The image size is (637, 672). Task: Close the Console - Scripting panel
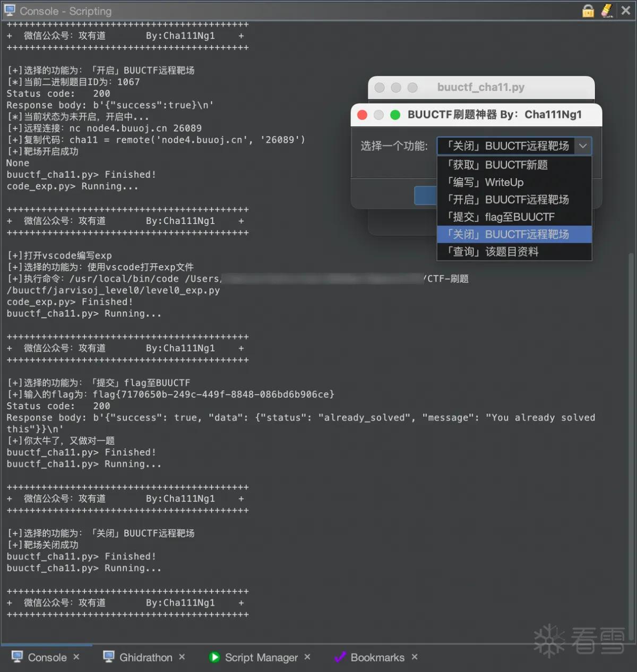pyautogui.click(x=626, y=11)
